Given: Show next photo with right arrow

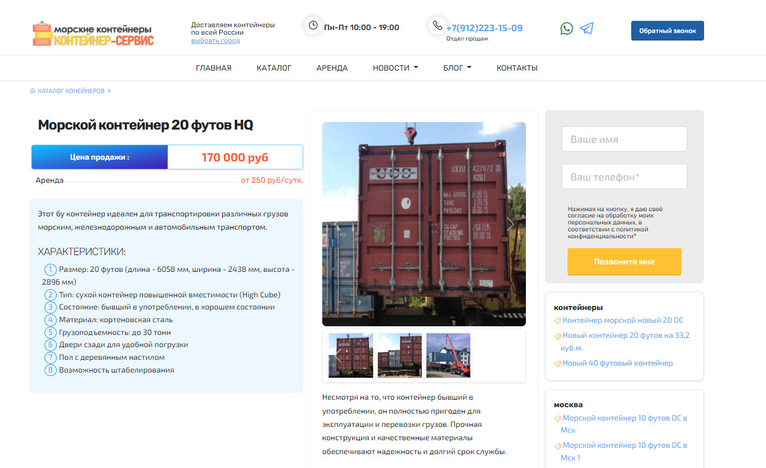Looking at the screenshot, I should click(x=511, y=224).
